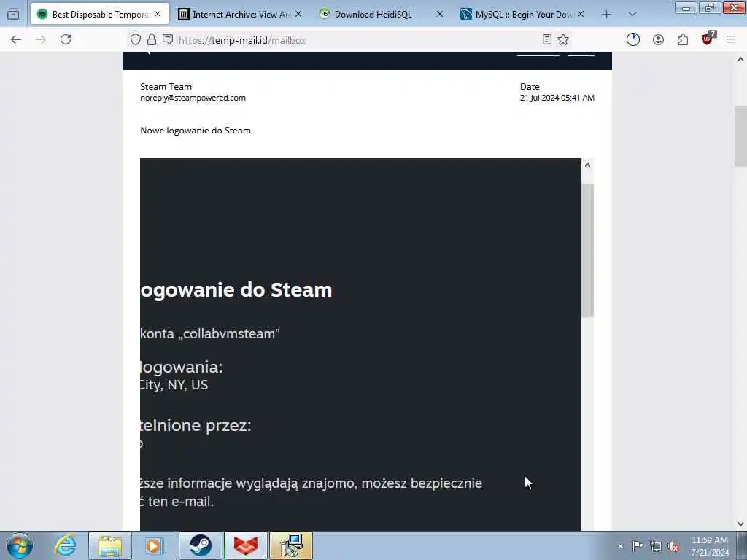The width and height of the screenshot is (747, 560).
Task: Go back to the previous page
Action: (16, 40)
